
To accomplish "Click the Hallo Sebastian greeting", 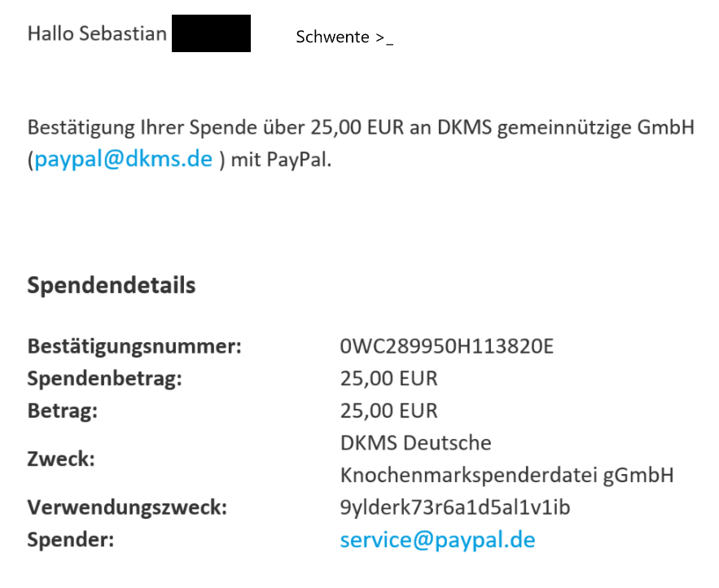I will [97, 33].
